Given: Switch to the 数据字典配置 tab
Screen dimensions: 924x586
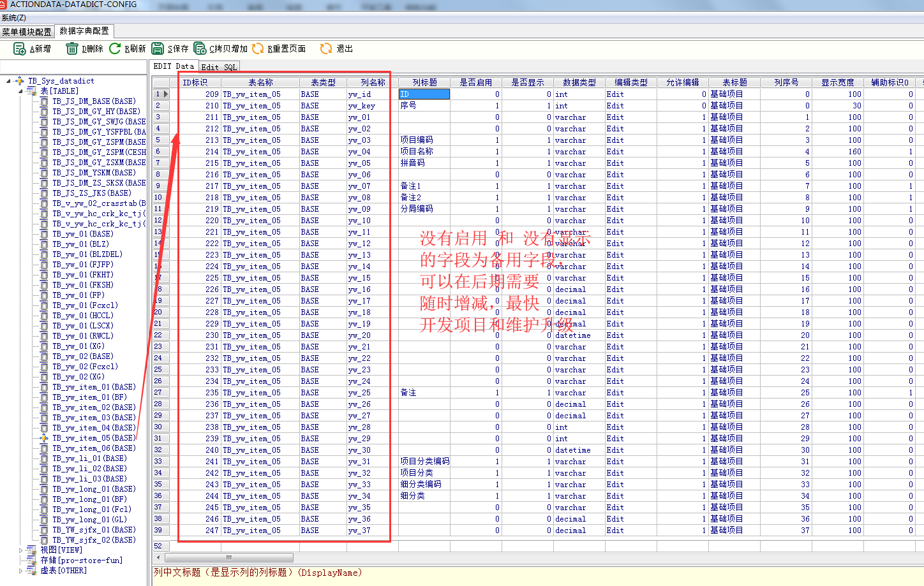Looking at the screenshot, I should point(84,31).
